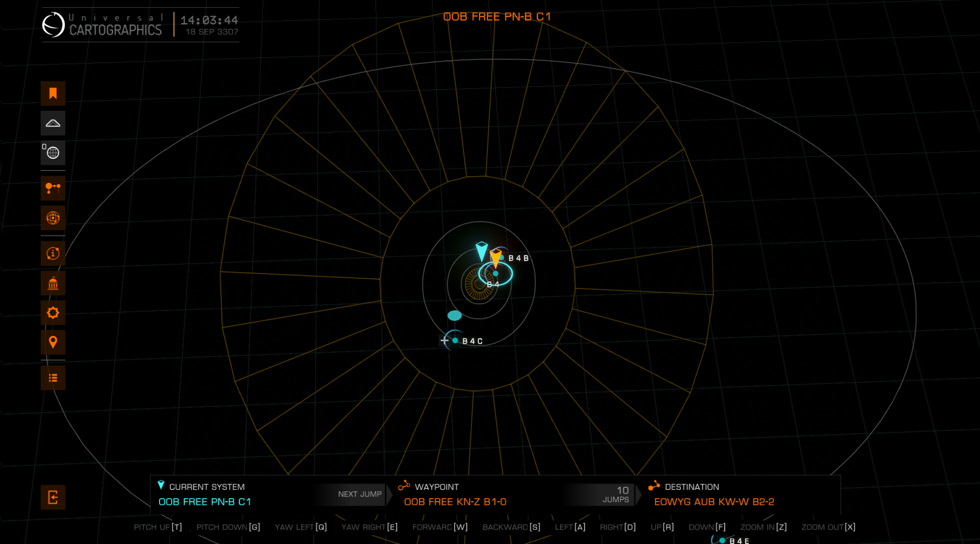
Task: Click current system name OOB FREE PN-B C1
Action: click(205, 502)
